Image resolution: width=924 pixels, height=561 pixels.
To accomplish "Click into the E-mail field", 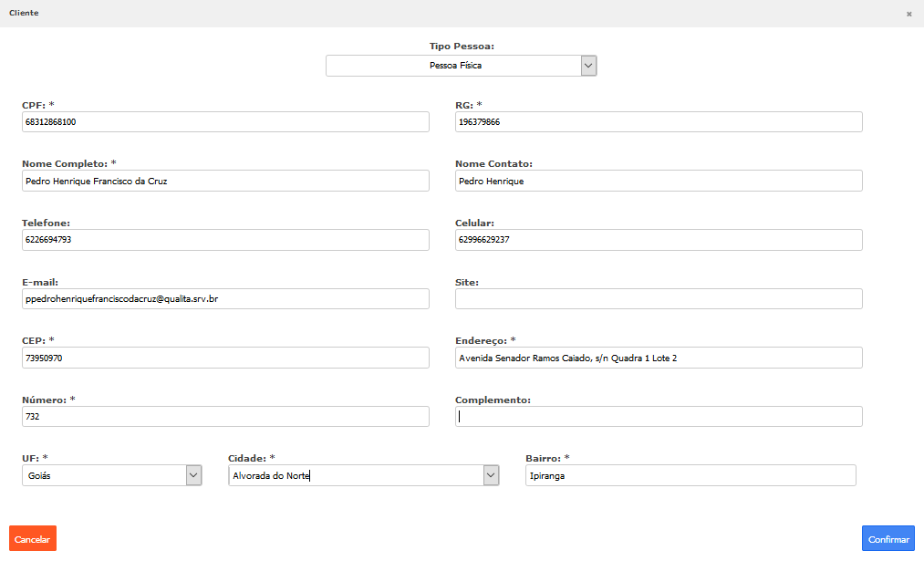I will pyautogui.click(x=225, y=299).
